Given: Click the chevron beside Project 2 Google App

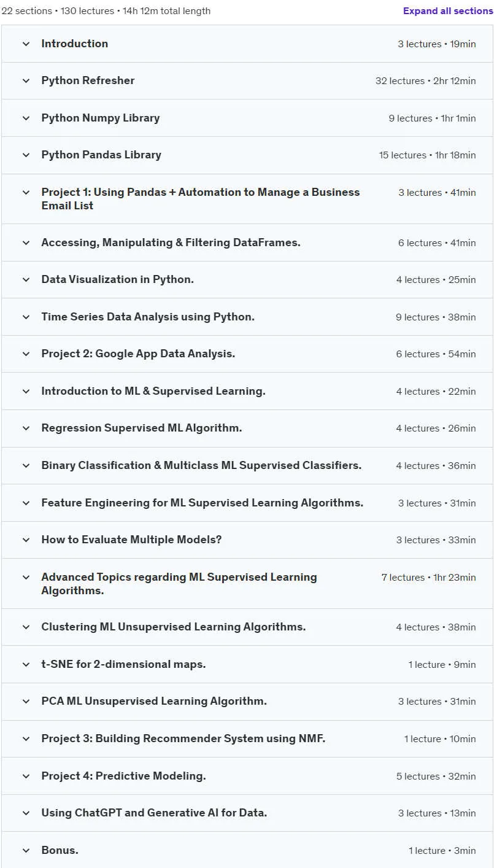Looking at the screenshot, I should [26, 354].
